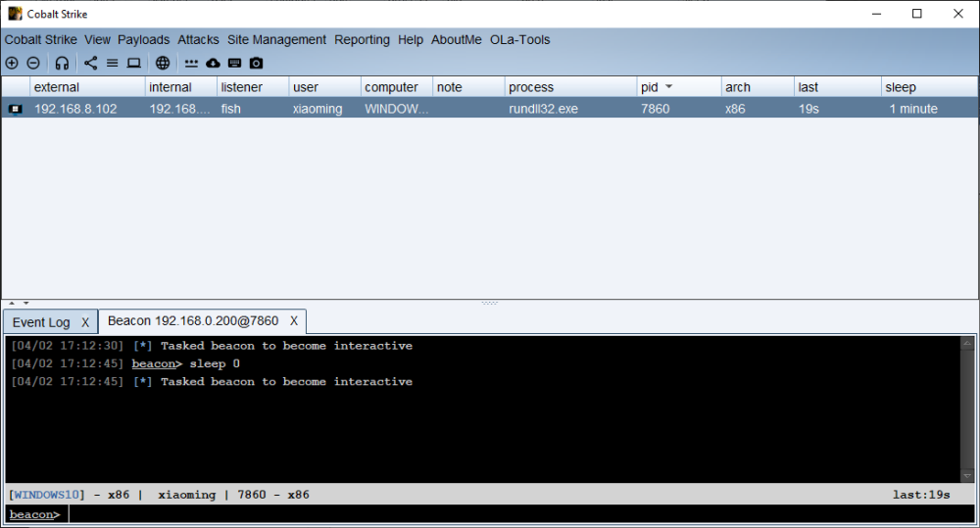Sort by the computer column header

[x=397, y=87]
